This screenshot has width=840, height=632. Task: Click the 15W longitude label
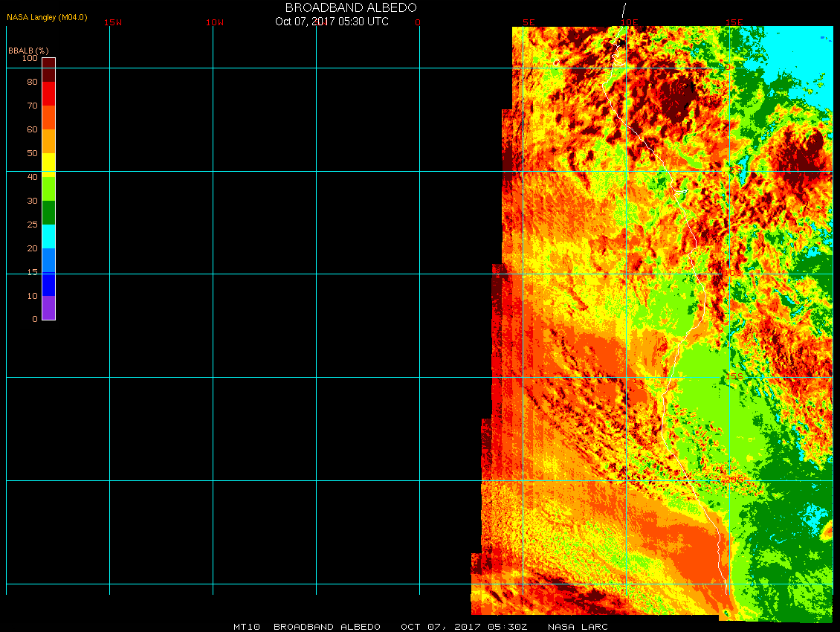pyautogui.click(x=113, y=22)
